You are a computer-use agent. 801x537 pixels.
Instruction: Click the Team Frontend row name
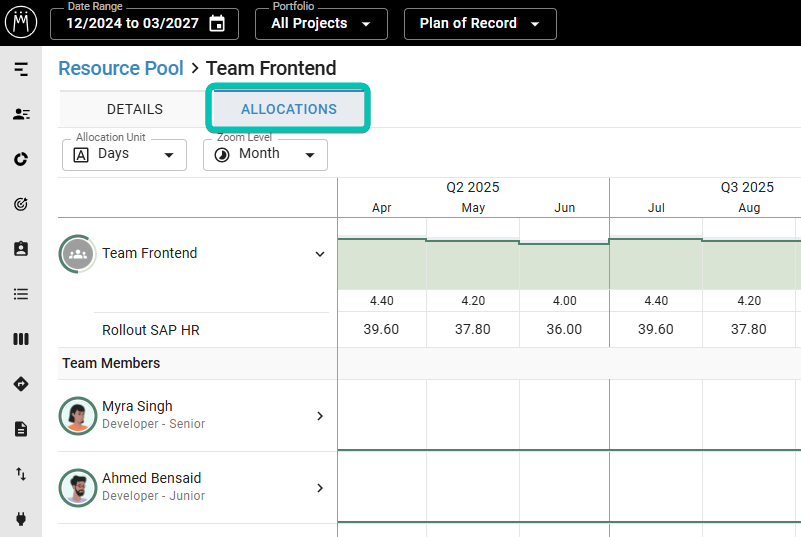150,253
